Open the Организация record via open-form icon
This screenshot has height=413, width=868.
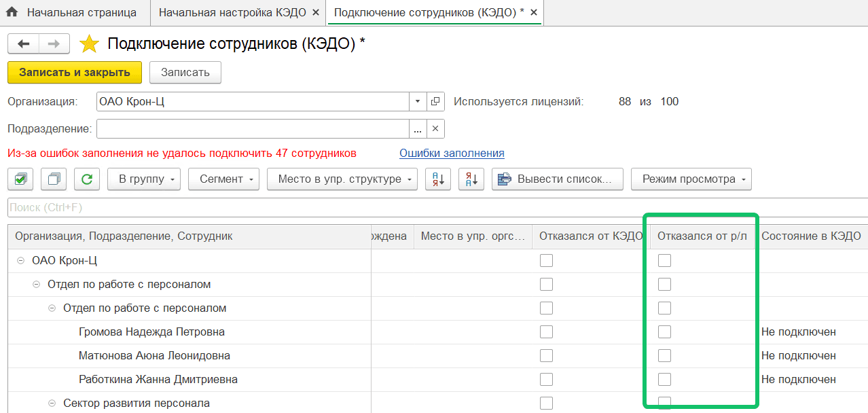(x=435, y=102)
